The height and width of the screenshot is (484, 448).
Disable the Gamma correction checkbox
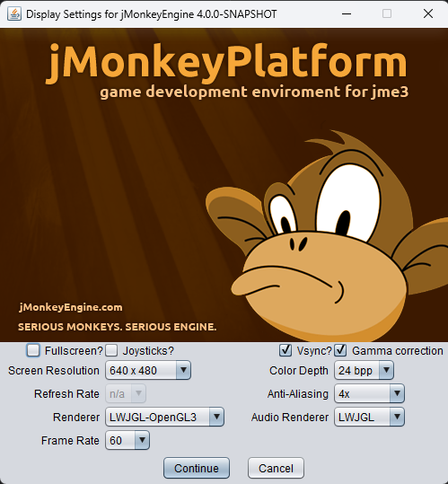340,350
